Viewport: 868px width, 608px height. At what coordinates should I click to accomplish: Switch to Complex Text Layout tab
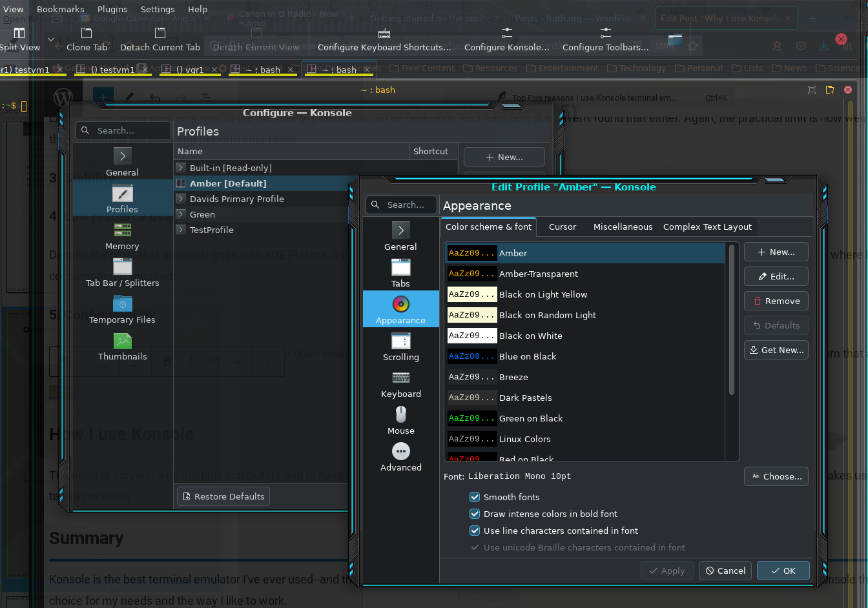pos(707,227)
